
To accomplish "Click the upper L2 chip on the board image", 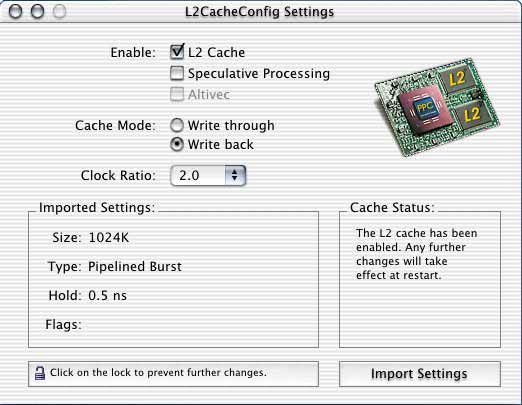I will [x=457, y=79].
